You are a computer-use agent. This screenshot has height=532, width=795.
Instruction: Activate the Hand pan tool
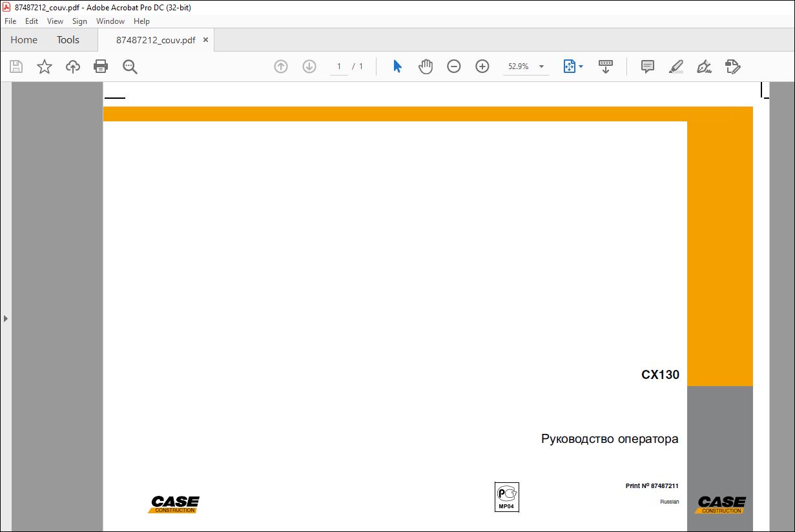426,66
